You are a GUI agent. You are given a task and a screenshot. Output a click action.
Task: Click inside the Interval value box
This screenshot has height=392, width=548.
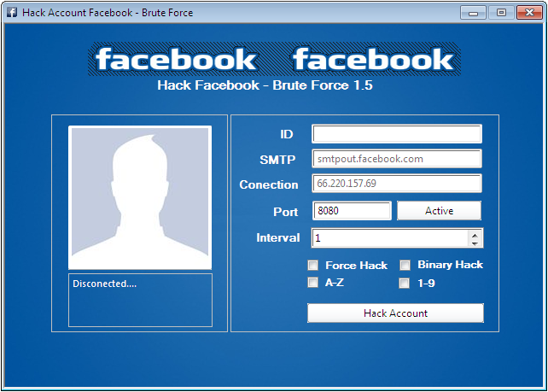[390, 238]
